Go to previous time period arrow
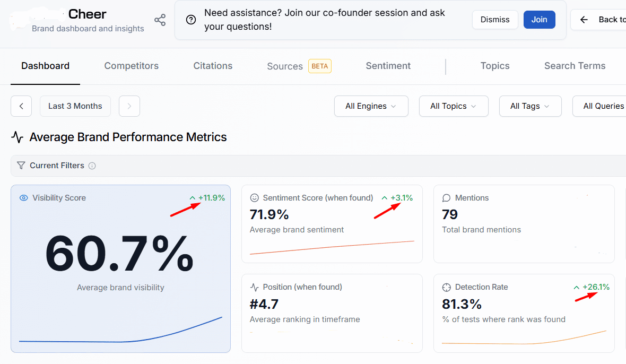The width and height of the screenshot is (626, 364). pyautogui.click(x=21, y=106)
